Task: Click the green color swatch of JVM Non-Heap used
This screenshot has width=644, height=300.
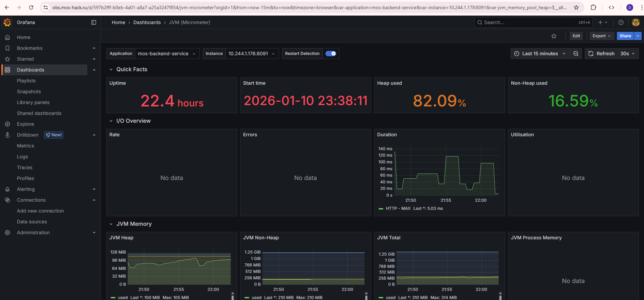Action: (x=247, y=298)
